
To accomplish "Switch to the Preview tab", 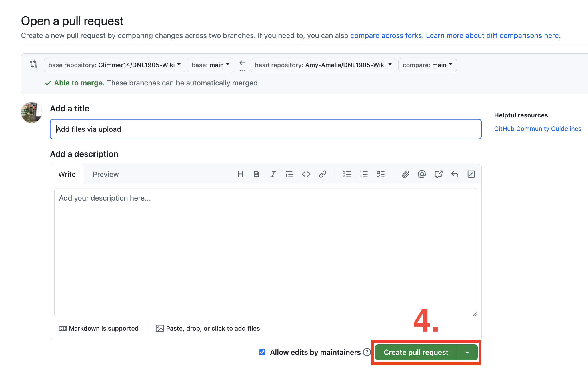I will 105,174.
